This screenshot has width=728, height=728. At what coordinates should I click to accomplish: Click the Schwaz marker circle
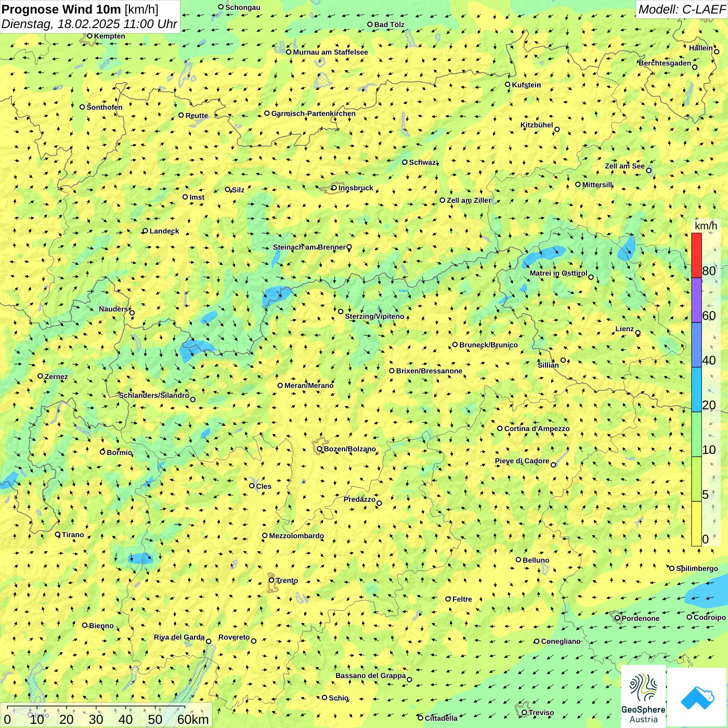[405, 162]
